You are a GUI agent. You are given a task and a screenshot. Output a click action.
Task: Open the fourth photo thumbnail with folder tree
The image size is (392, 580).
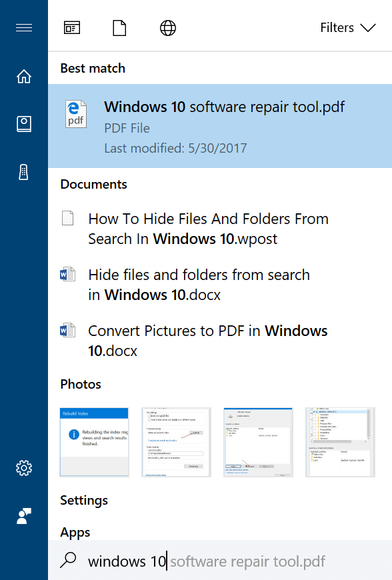tap(340, 442)
